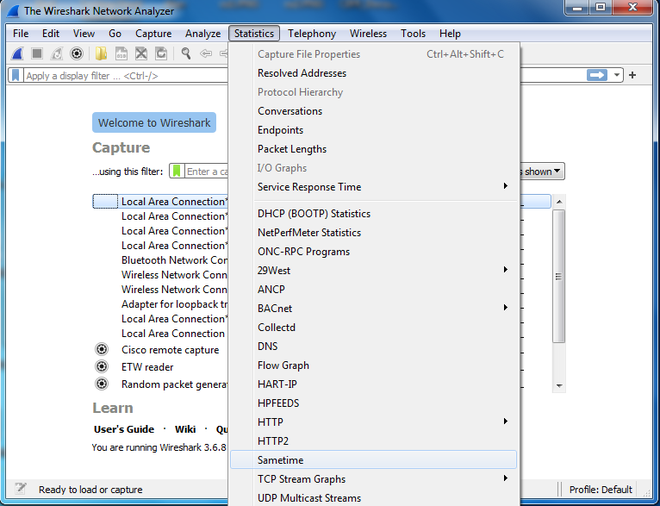Expand the HTTP submenu
Image resolution: width=660 pixels, height=506 pixels.
373,422
